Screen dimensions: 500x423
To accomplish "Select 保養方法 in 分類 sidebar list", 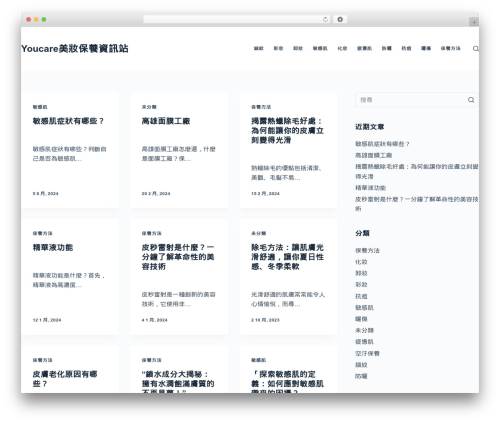I will point(367,250).
